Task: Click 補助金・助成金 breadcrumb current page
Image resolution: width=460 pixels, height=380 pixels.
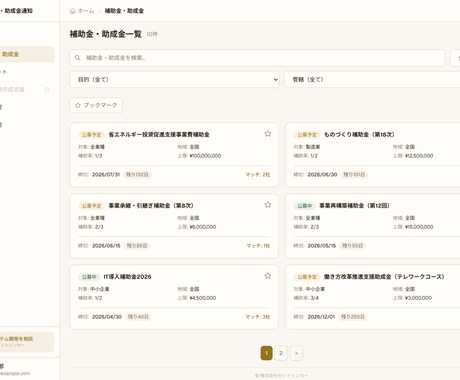Action: (x=124, y=11)
